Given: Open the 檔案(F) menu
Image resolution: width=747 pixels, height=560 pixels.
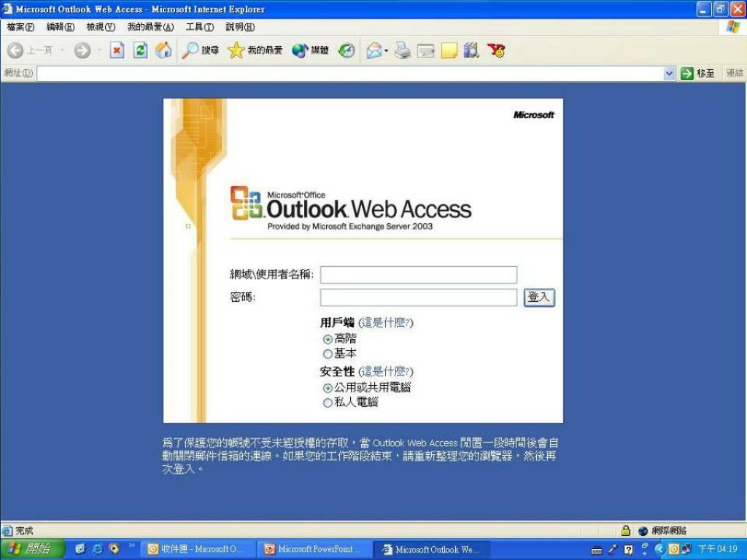Looking at the screenshot, I should tap(20, 27).
